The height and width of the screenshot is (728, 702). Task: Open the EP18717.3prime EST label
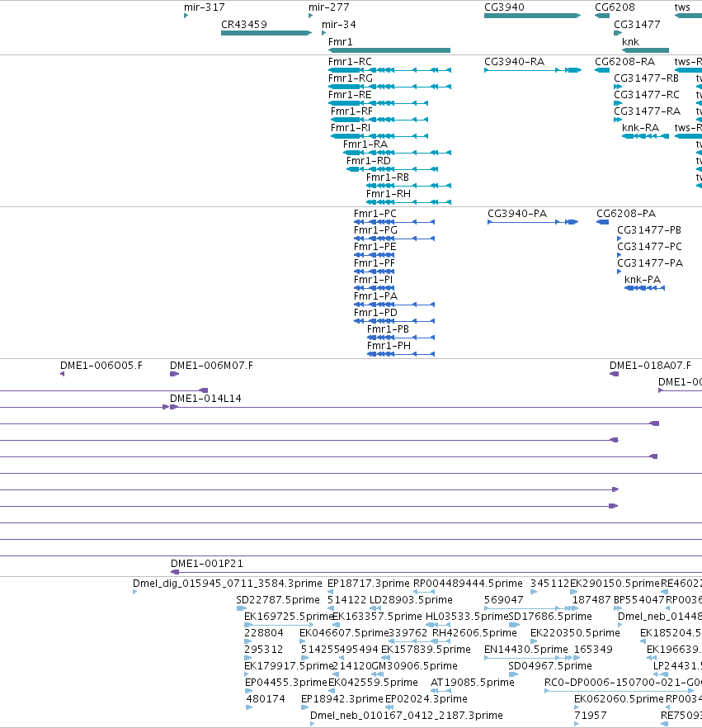[x=369, y=583]
